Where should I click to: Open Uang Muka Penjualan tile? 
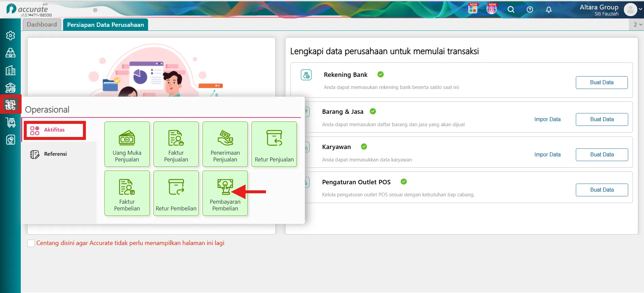127,144
